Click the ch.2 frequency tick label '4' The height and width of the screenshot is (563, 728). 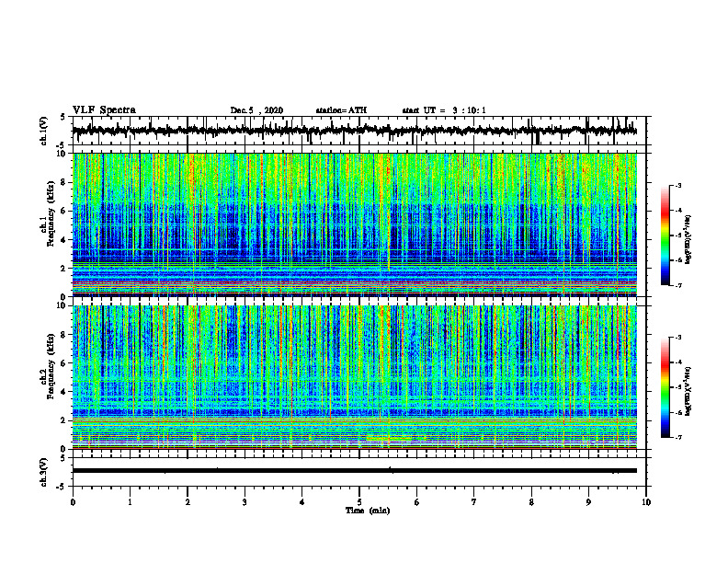63,392
